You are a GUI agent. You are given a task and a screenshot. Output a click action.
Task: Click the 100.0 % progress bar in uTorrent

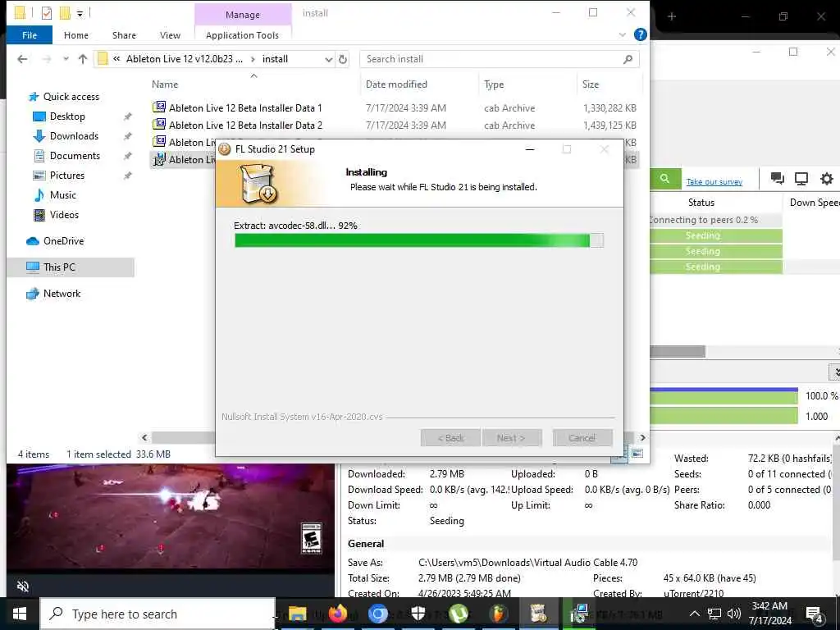[724, 396]
